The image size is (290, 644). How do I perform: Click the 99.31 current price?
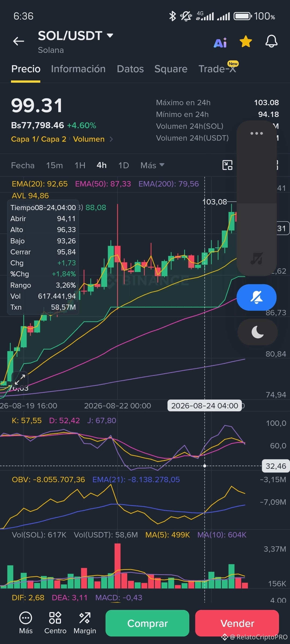point(37,105)
